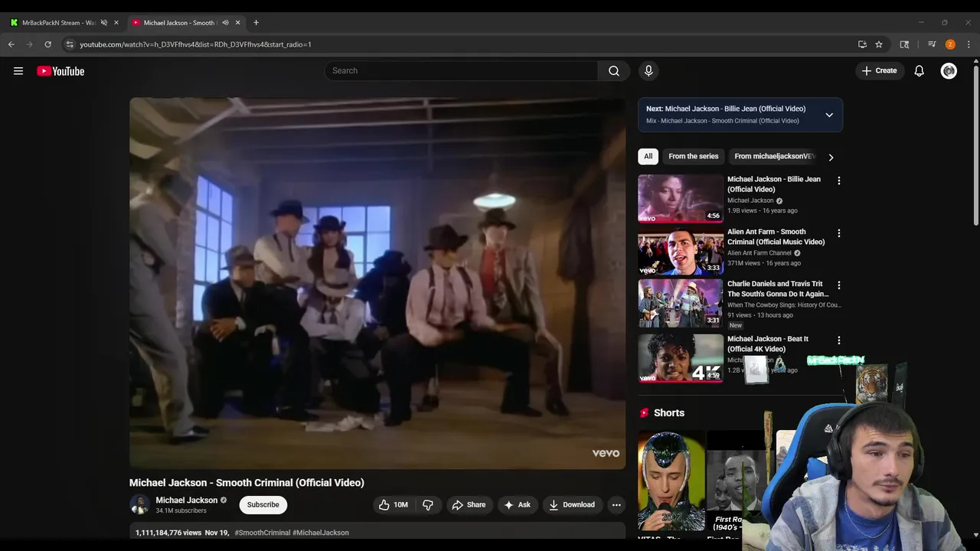The width and height of the screenshot is (980, 551).
Task: Click the Download button
Action: click(x=571, y=504)
